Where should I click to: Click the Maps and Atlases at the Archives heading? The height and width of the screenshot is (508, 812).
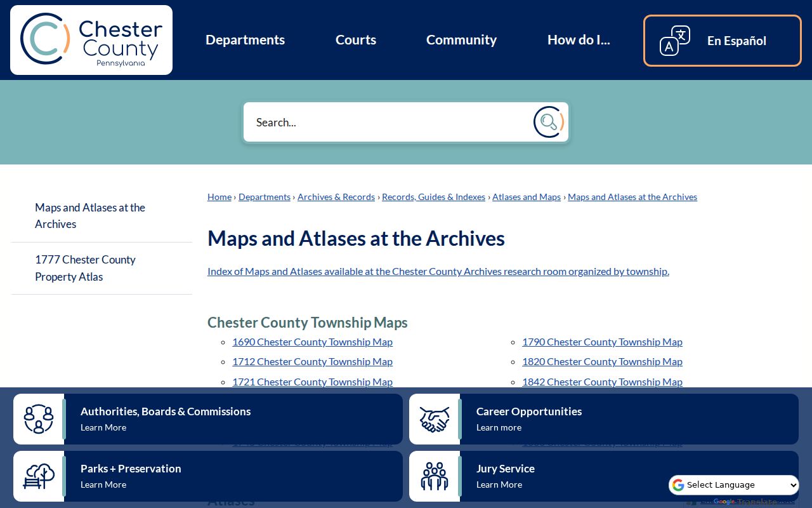tap(356, 238)
